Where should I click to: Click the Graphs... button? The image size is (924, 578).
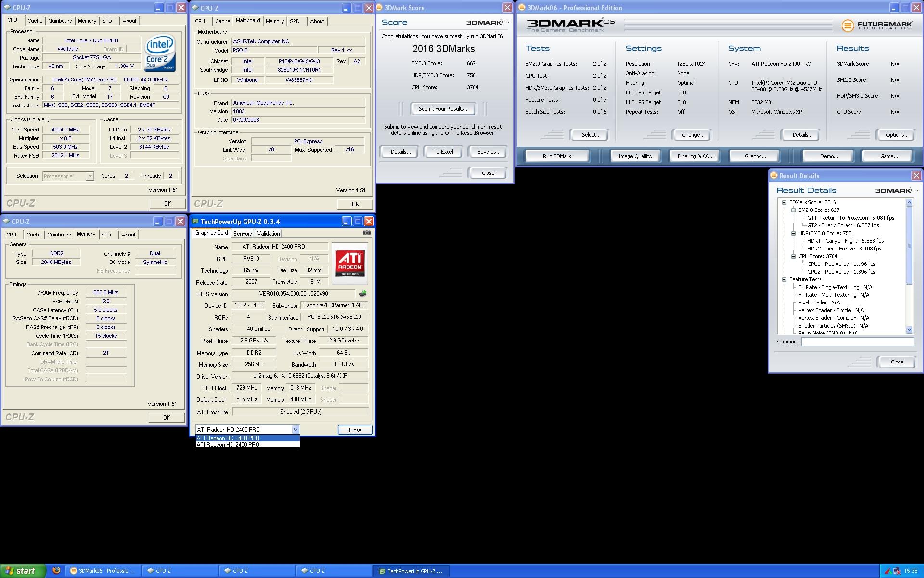point(755,156)
